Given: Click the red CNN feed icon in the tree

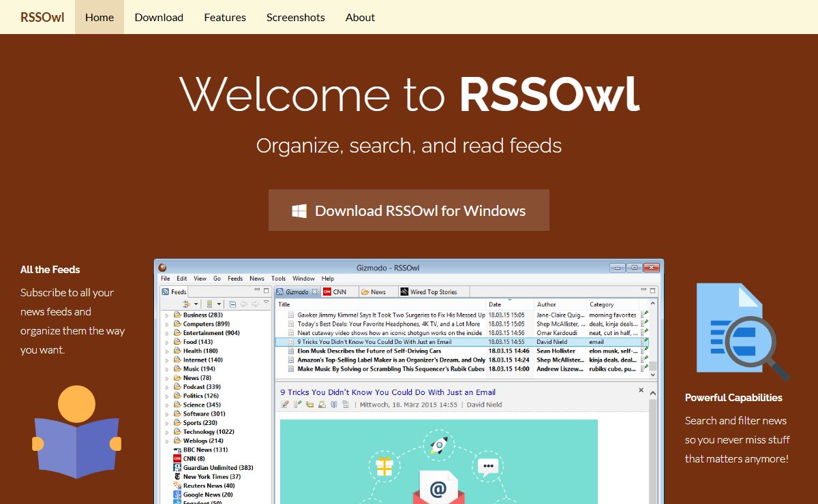Looking at the screenshot, I should (177, 458).
